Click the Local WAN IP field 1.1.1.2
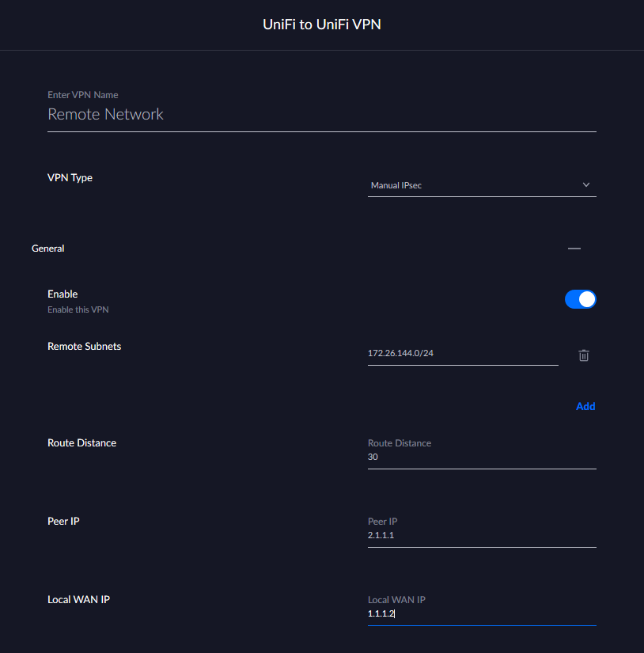 [482, 613]
